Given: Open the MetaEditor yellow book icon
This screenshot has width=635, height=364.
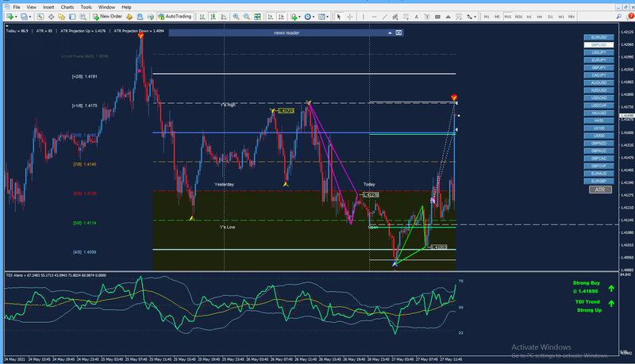Looking at the screenshot, I should point(129,17).
